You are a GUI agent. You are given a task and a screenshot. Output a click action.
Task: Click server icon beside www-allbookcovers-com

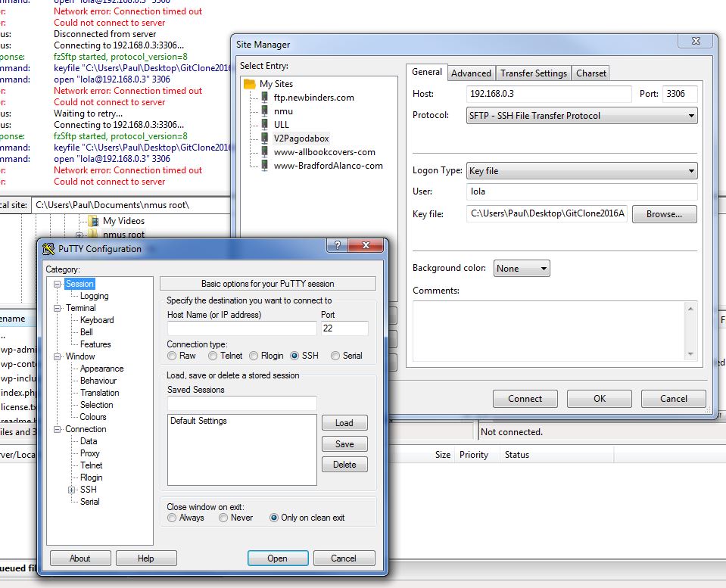point(264,151)
